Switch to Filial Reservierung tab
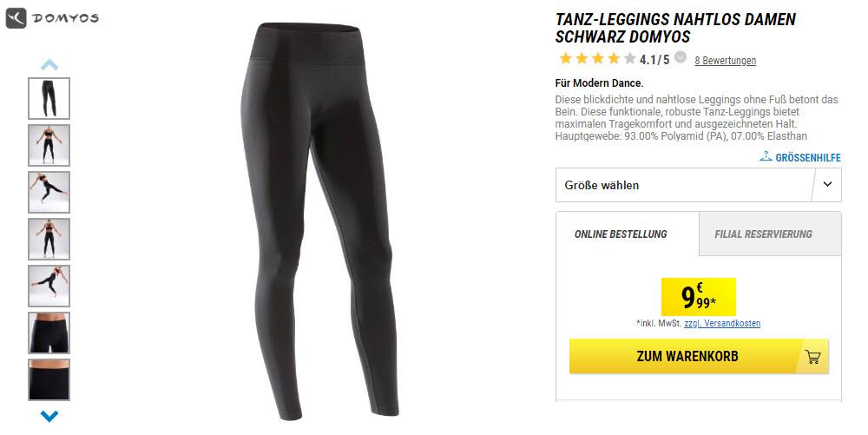 pos(763,234)
